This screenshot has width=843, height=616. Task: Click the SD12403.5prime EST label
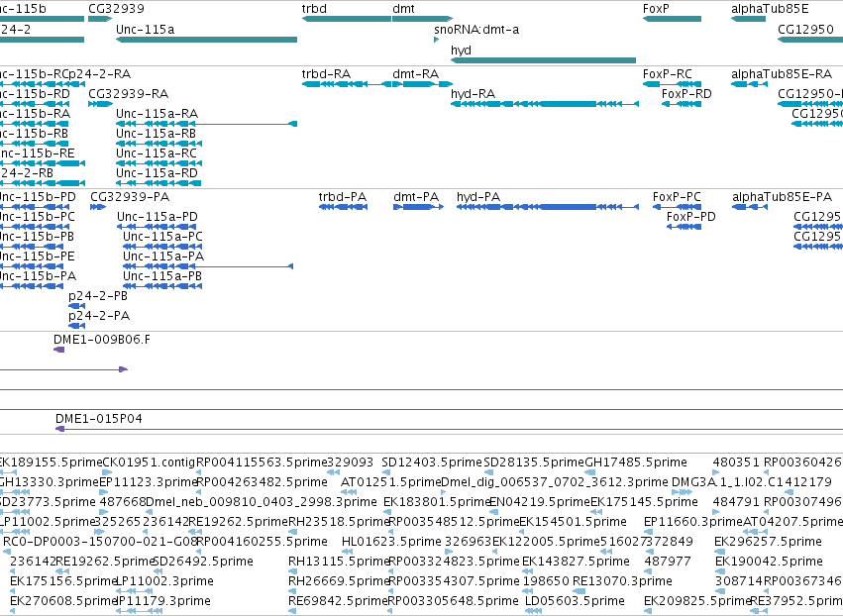click(x=432, y=462)
